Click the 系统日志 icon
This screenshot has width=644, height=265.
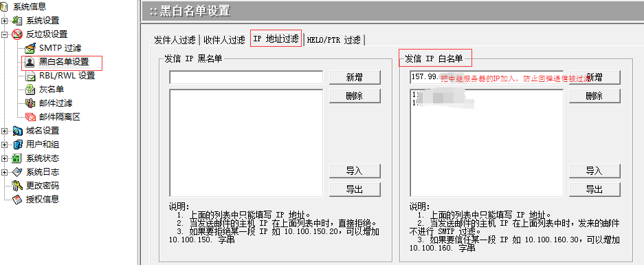coord(18,172)
